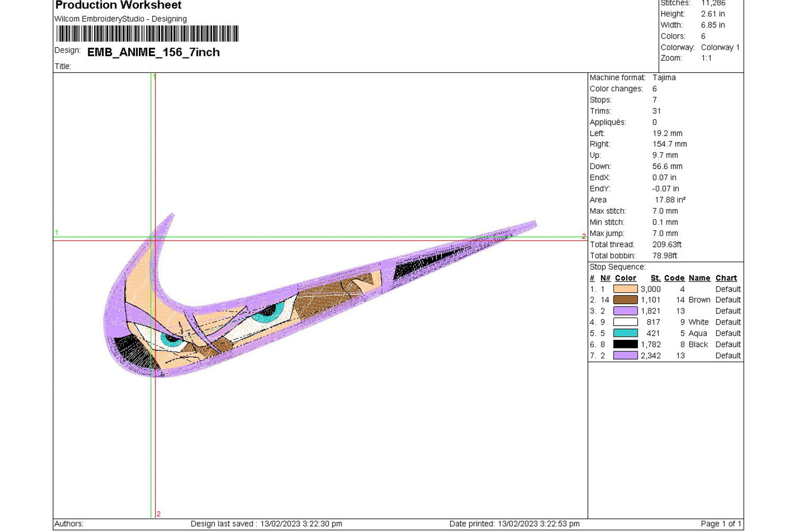This screenshot has width=799, height=532.
Task: Click the character's right aqua eye in design
Action: (268, 314)
